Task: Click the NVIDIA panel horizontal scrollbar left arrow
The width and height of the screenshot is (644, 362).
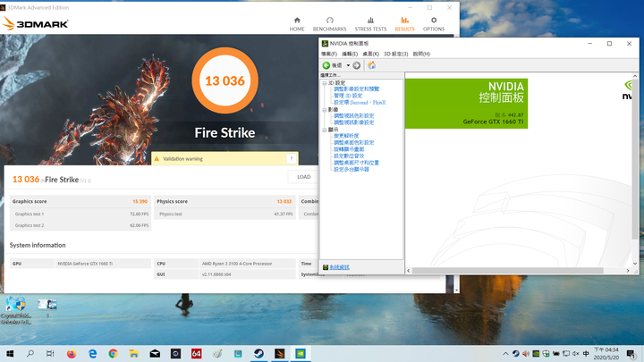Action: [x=408, y=271]
